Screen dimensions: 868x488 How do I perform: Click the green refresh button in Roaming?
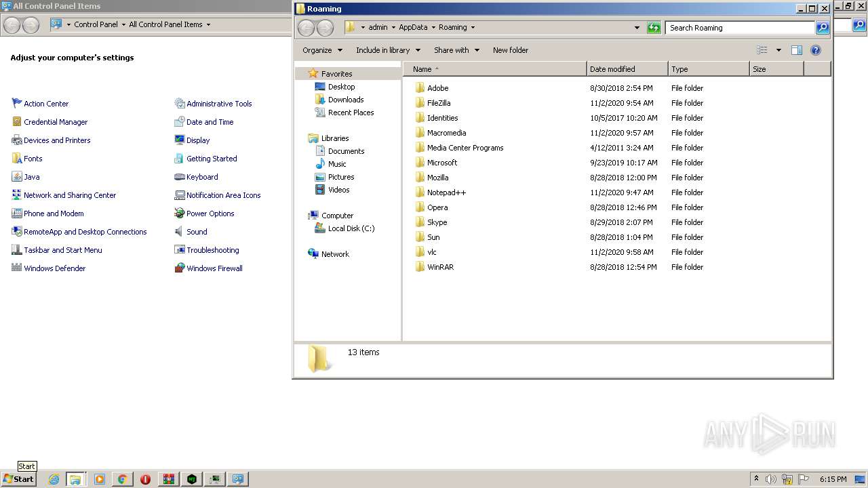[x=654, y=28]
